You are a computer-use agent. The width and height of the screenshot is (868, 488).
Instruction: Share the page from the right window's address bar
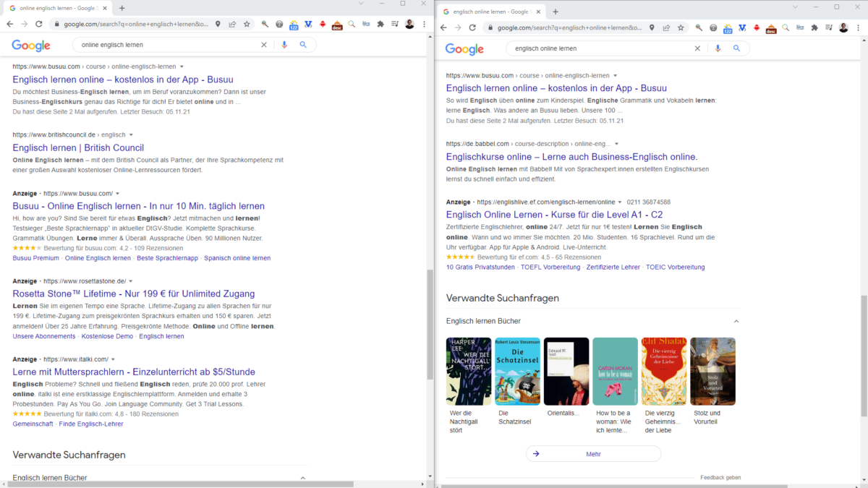(666, 27)
